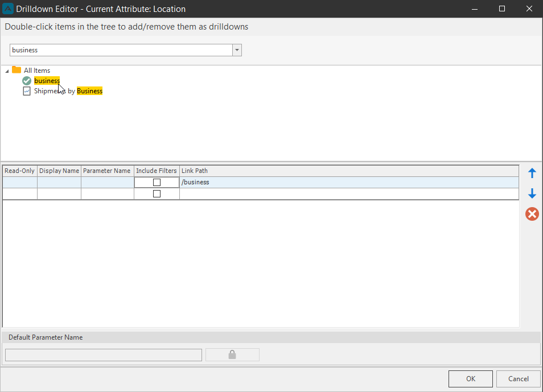Close the Drilldown Editor window

click(x=529, y=9)
